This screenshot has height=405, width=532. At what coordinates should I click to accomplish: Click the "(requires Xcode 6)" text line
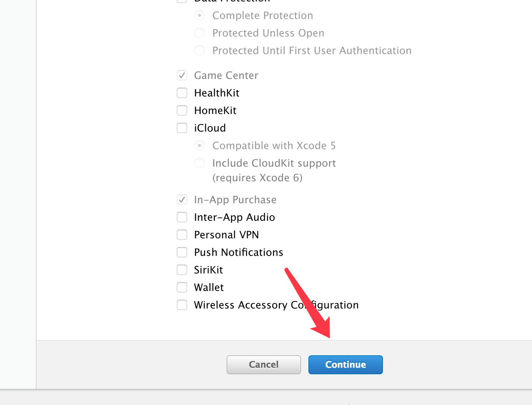[x=257, y=178]
